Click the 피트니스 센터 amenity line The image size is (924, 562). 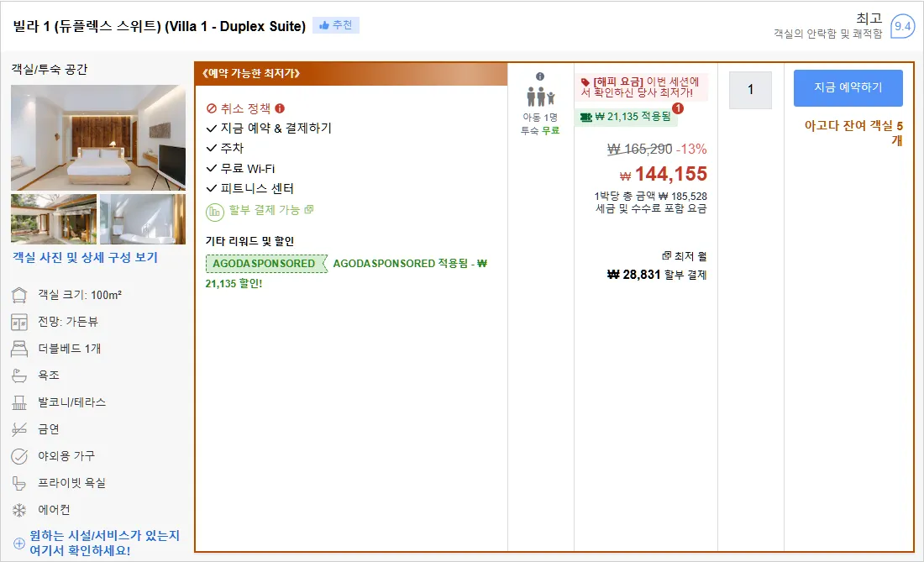[x=257, y=188]
